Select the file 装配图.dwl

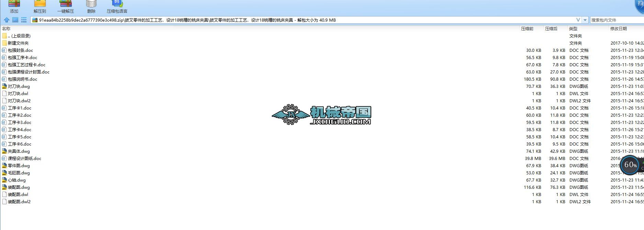click(18, 194)
